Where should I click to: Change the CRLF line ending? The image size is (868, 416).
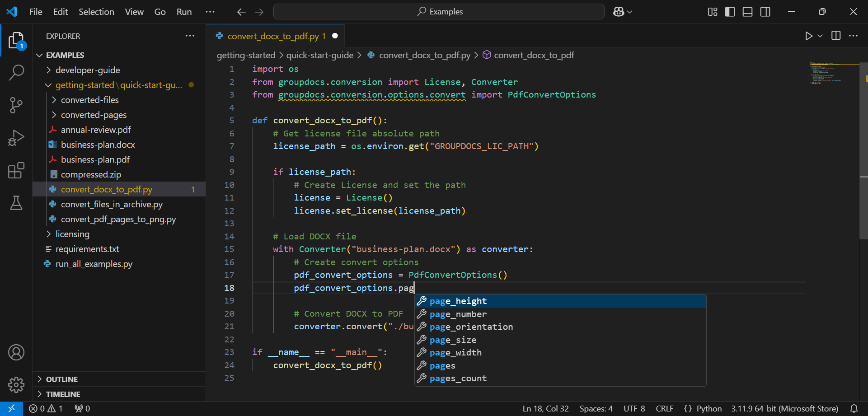pos(664,408)
